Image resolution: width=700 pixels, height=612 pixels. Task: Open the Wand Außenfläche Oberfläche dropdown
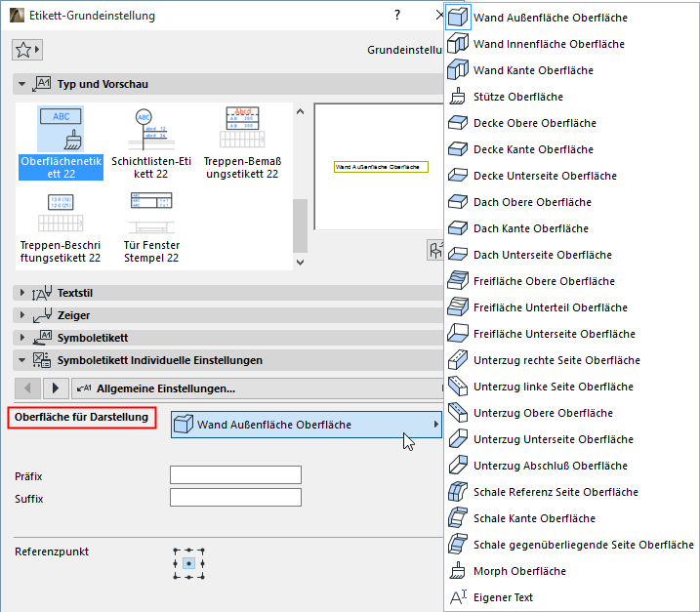[x=307, y=425]
